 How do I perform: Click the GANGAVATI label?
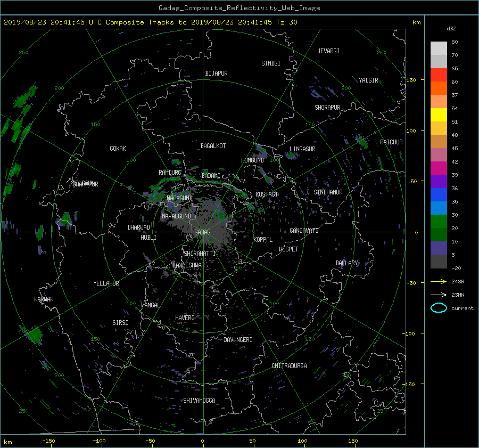(304, 231)
